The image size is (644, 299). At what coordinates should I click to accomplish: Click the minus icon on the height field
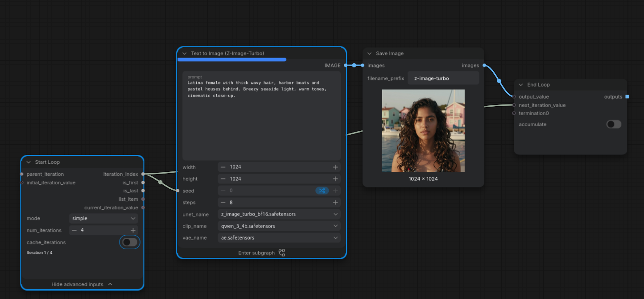point(223,179)
